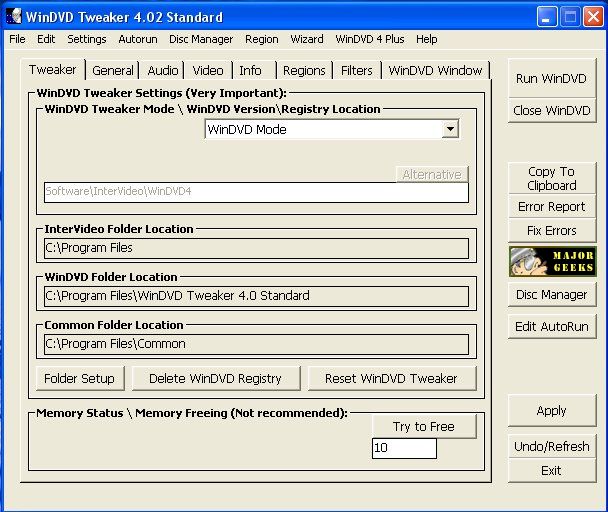Click the Fix Errors button

click(x=551, y=231)
